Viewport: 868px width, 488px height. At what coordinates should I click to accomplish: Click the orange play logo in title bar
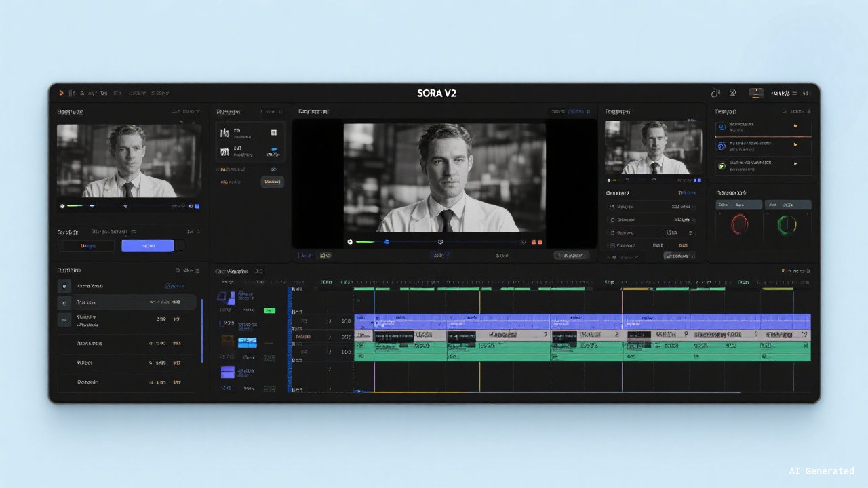click(61, 93)
